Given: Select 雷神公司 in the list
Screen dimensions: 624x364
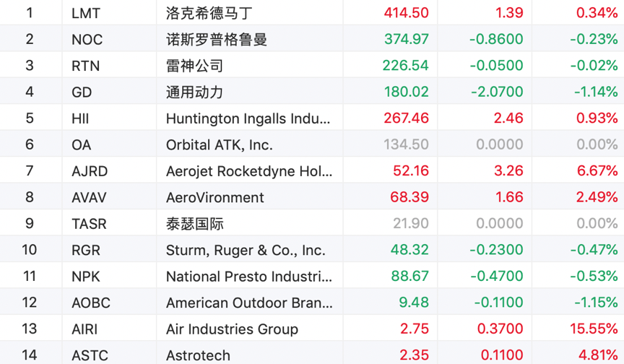Looking at the screenshot, I should click(195, 66).
